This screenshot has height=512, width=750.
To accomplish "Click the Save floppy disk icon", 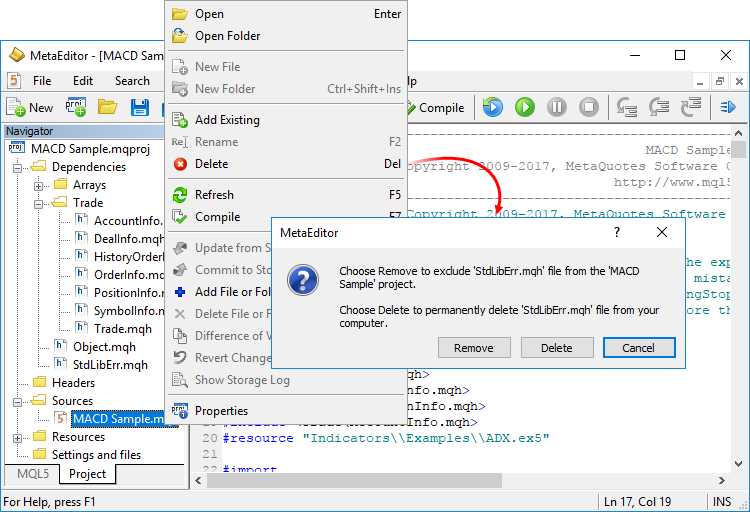I will 140,107.
